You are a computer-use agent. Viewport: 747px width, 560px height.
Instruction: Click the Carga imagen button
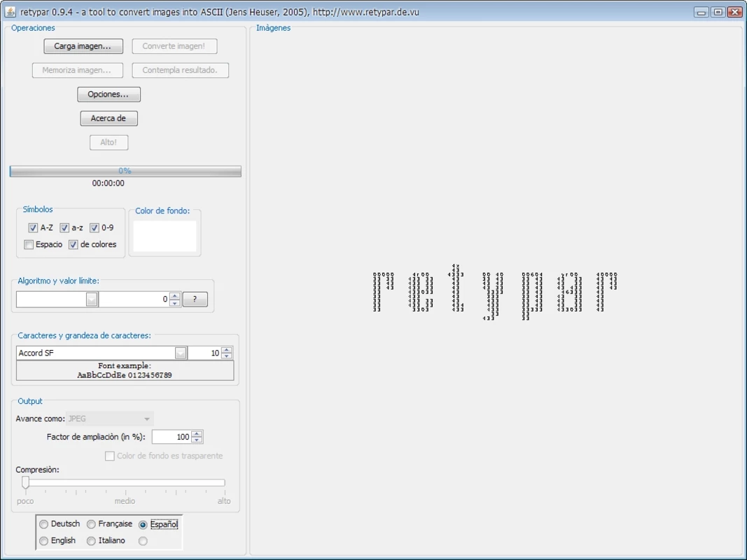point(83,46)
